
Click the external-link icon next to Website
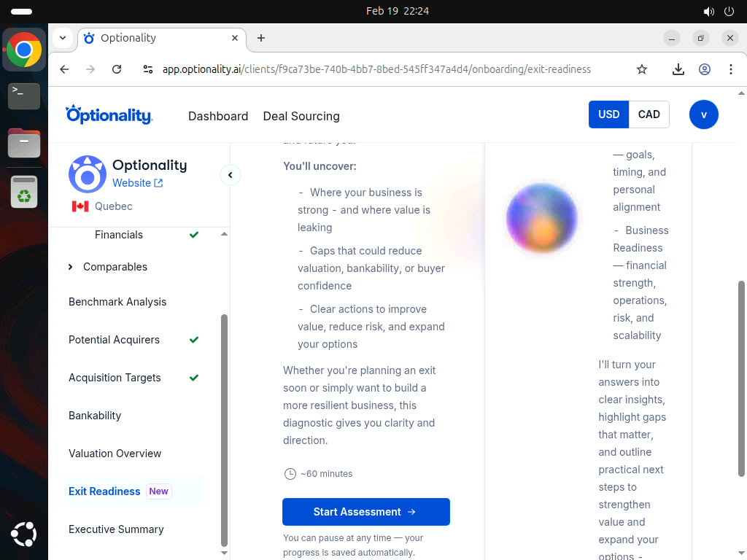tap(158, 183)
